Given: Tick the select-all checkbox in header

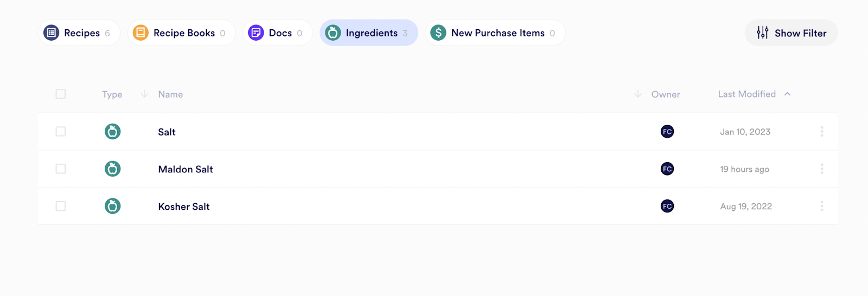Looking at the screenshot, I should (x=61, y=94).
